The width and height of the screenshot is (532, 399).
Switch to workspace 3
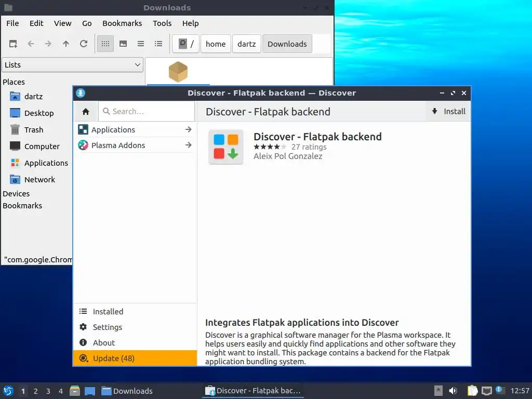click(x=48, y=391)
